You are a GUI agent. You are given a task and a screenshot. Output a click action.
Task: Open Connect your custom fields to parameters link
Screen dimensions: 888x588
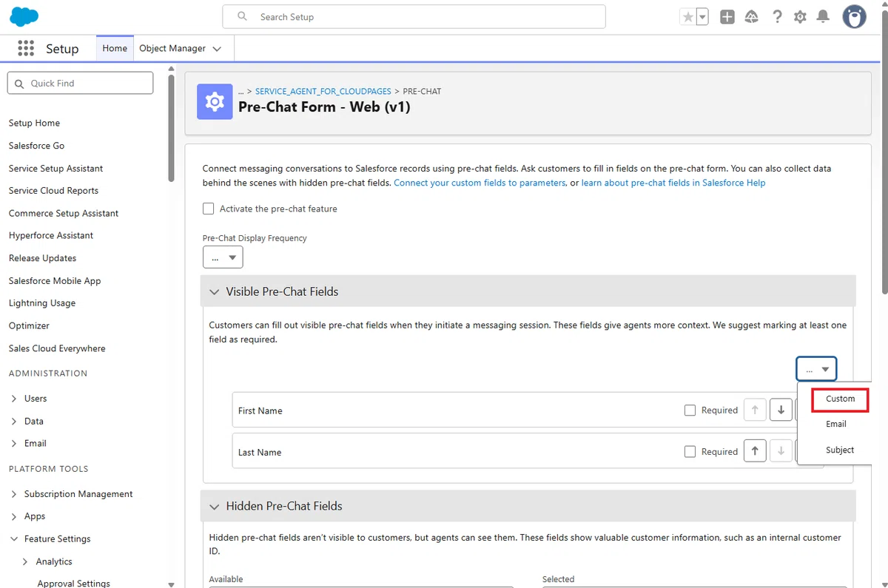pyautogui.click(x=480, y=183)
